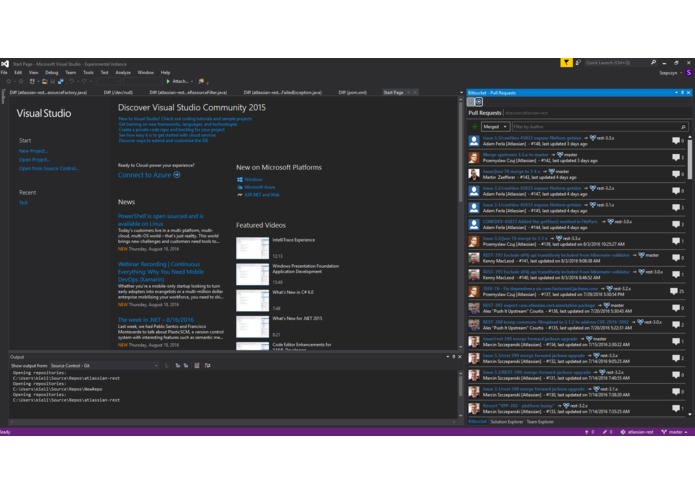Viewport: 695px width, 494px height.
Task: Click the Azure arrow circle icon
Action: (x=177, y=175)
